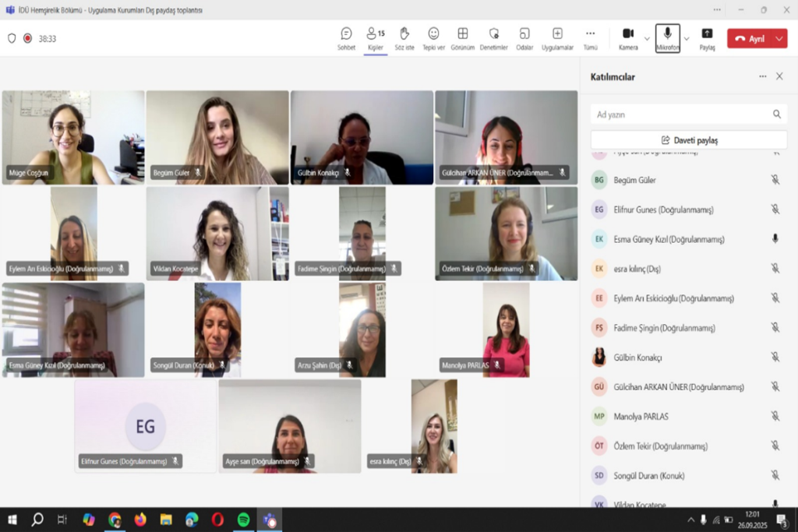Click the Daveti paylaş button

(689, 140)
